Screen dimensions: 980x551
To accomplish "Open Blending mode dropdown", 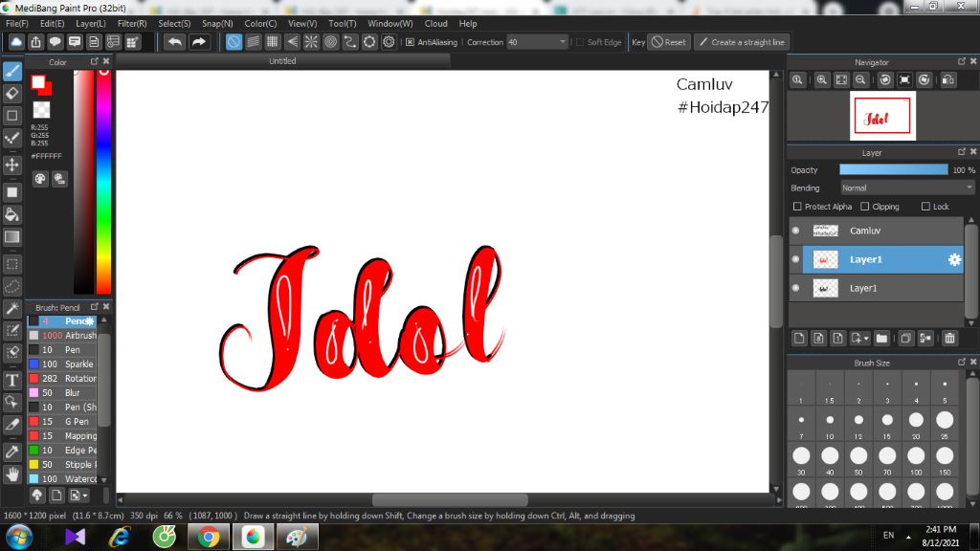I will [x=906, y=187].
